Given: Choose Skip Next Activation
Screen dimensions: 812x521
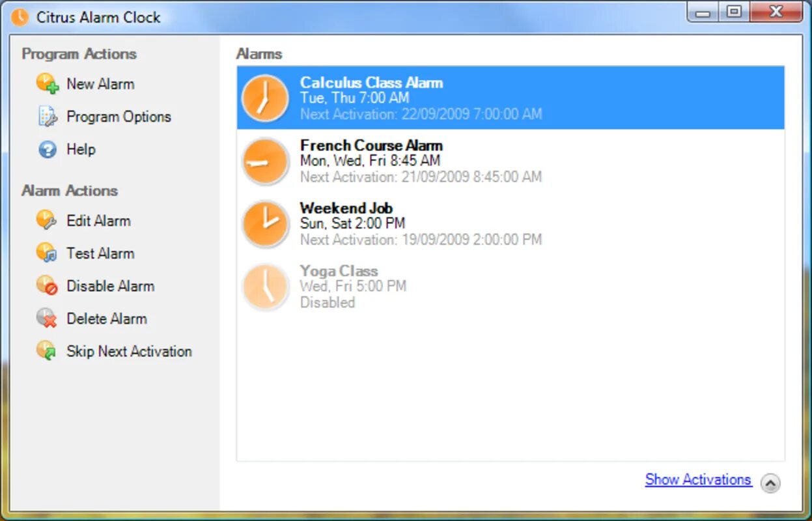Looking at the screenshot, I should click(129, 351).
